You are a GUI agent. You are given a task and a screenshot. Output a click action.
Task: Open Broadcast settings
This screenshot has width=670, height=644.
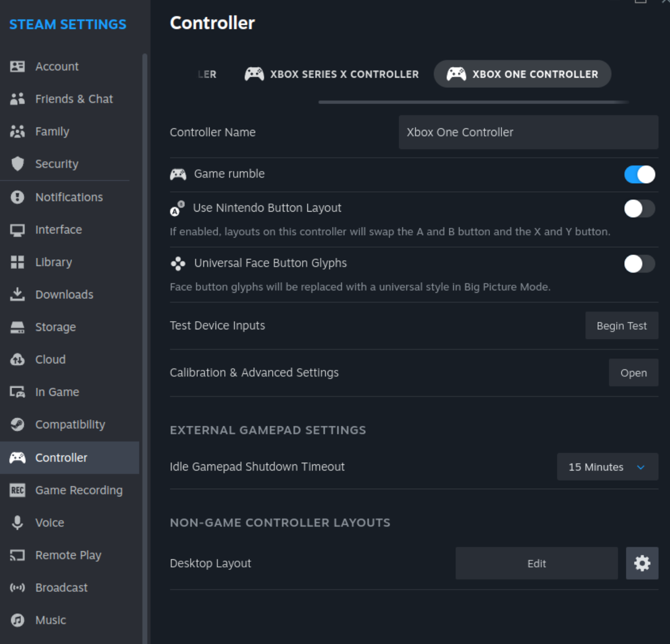[x=69, y=588]
